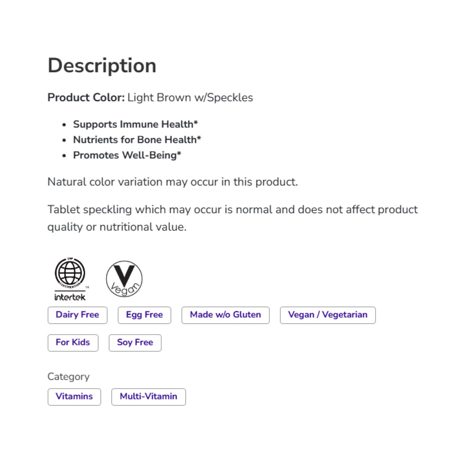Image resolution: width=476 pixels, height=476 pixels.
Task: Click the Intertek GMP certification globe seal
Action: [x=69, y=274]
